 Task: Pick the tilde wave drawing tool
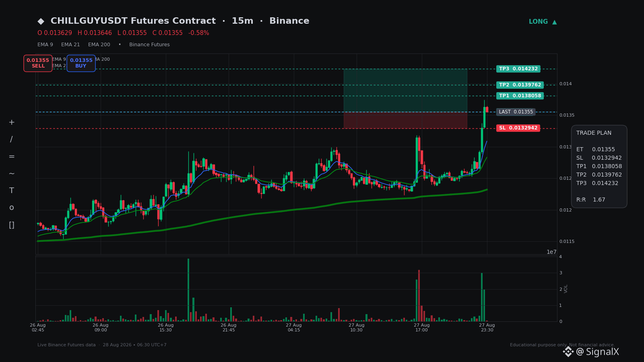(x=12, y=174)
